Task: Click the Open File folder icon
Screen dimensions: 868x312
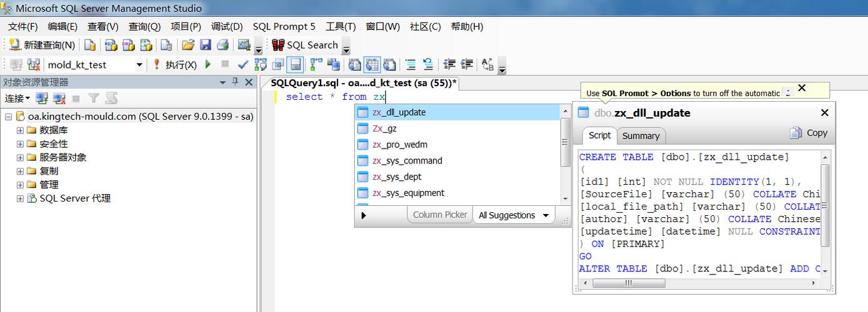Action: tap(187, 45)
